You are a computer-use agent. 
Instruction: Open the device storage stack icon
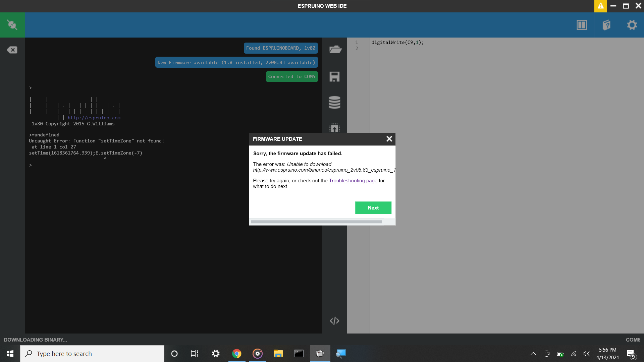[x=334, y=102]
